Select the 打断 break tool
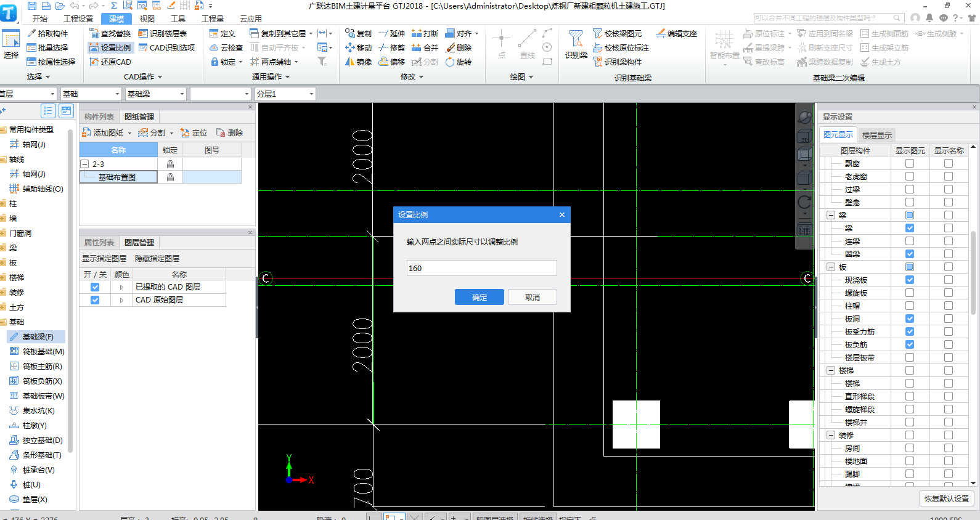 coord(425,33)
